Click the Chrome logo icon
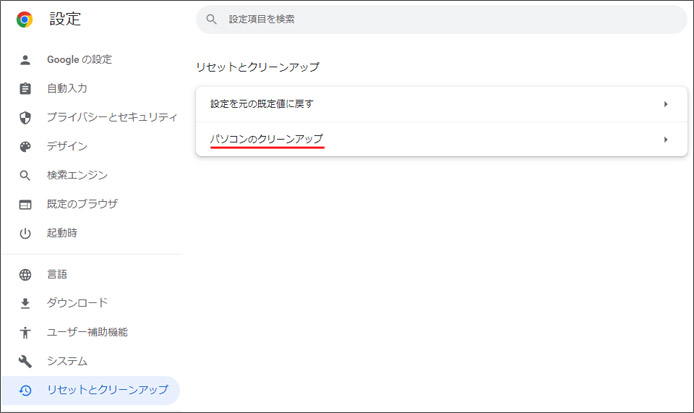 tap(24, 19)
